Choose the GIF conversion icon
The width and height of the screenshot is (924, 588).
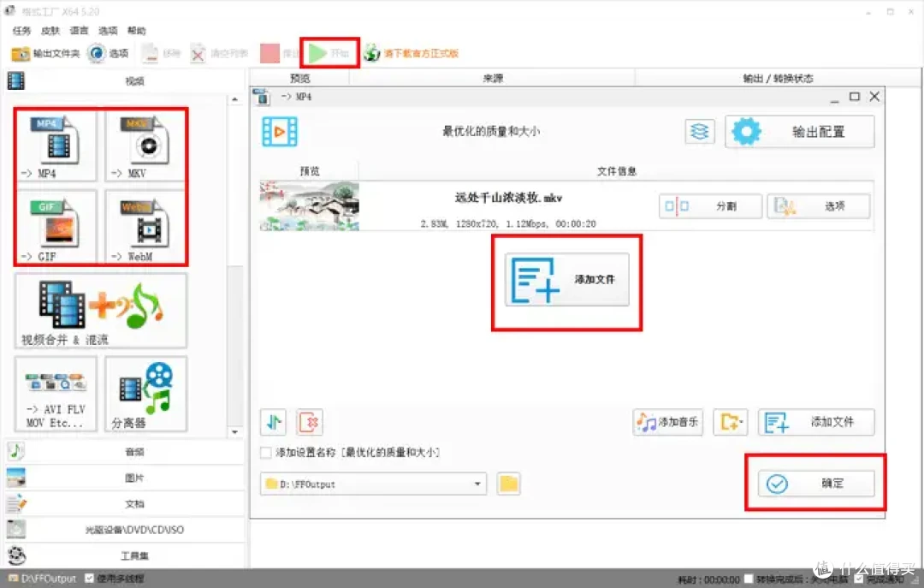[x=56, y=227]
